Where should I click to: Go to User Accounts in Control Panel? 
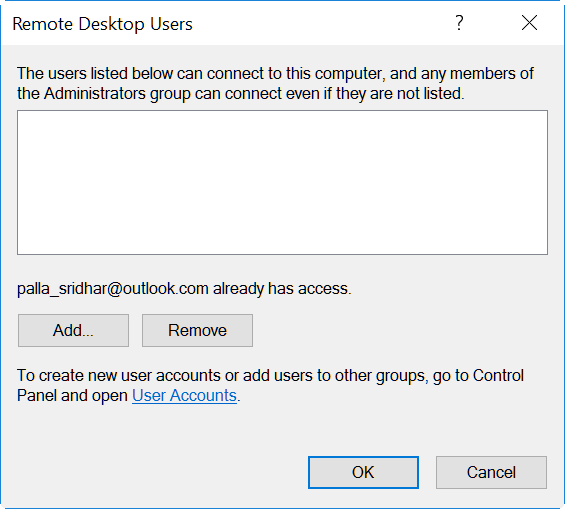pos(184,396)
